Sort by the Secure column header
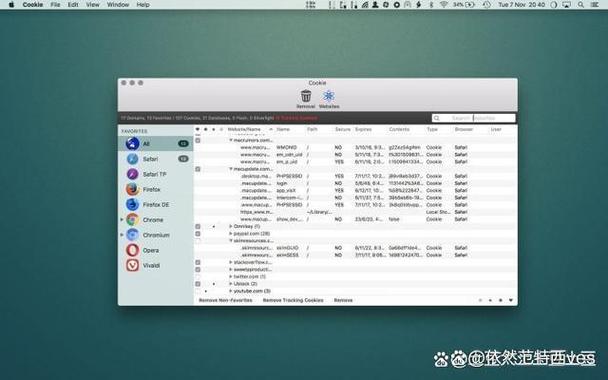The image size is (608, 380). pyautogui.click(x=343, y=129)
